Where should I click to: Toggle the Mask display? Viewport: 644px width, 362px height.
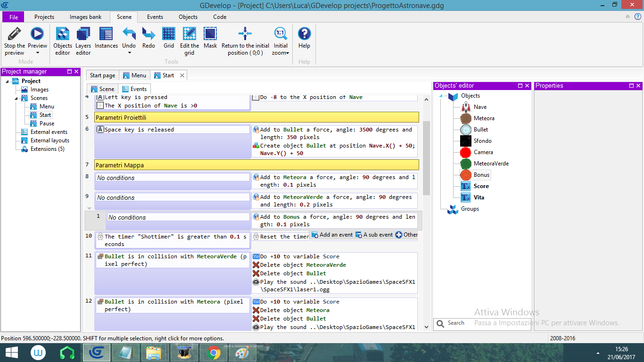click(x=210, y=38)
